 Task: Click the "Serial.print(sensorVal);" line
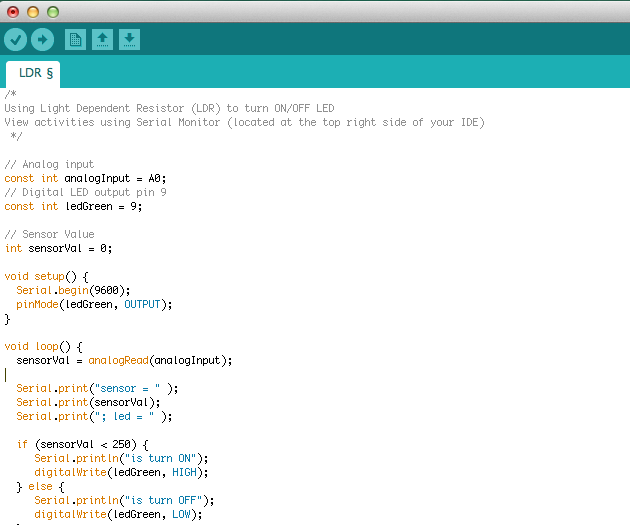[x=88, y=402]
